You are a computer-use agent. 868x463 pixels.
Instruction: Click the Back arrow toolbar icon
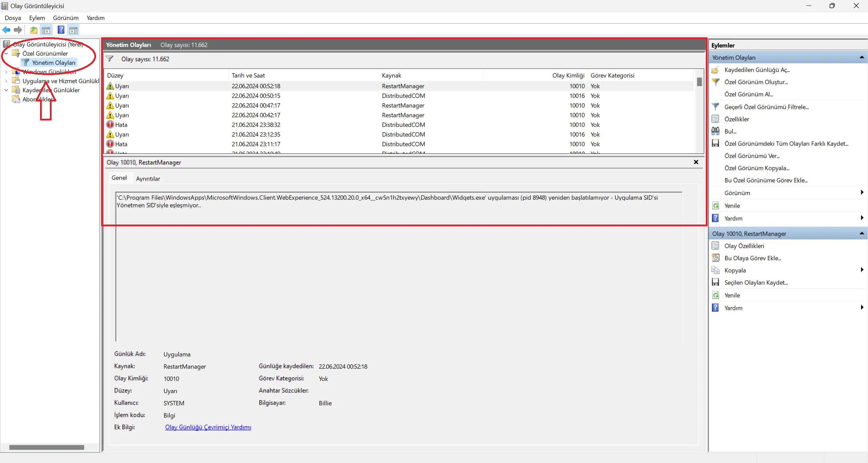pos(6,30)
